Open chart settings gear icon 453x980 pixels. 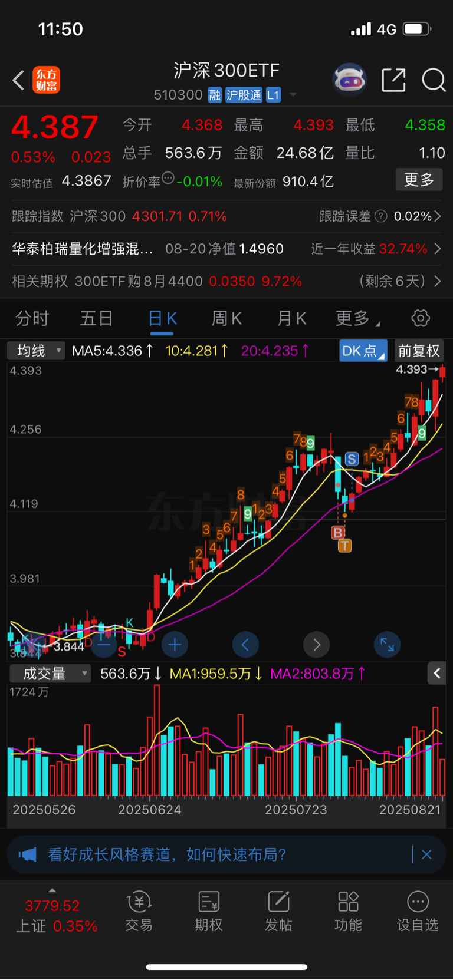tap(421, 319)
